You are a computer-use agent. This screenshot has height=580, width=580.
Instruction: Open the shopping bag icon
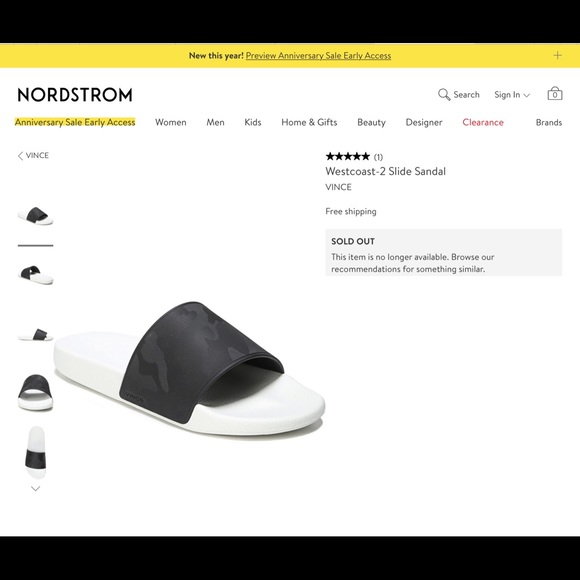[x=554, y=94]
